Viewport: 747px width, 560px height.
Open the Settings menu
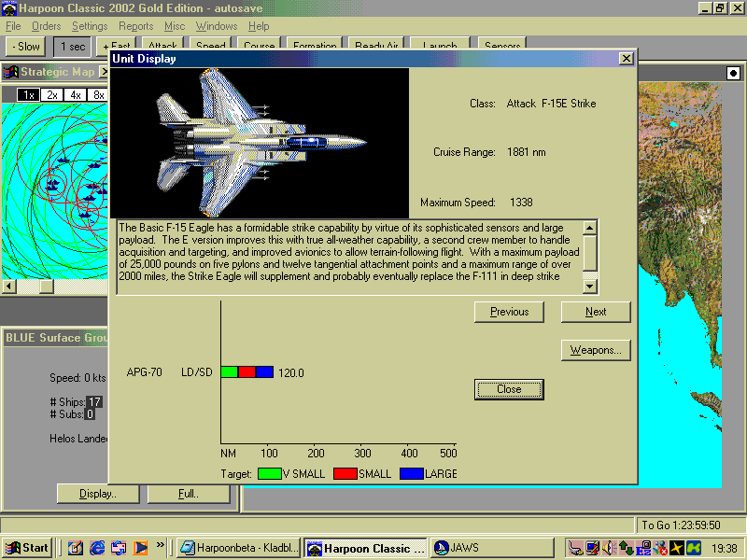tap(90, 26)
